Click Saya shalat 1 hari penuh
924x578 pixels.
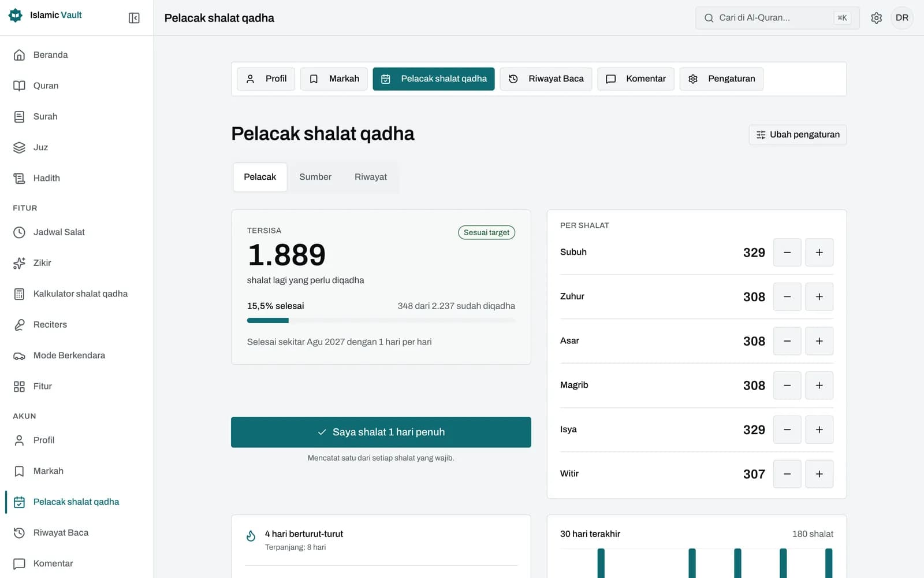(x=381, y=432)
